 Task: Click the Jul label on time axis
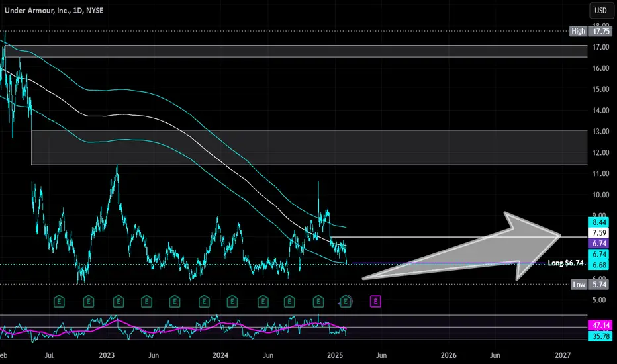coord(49,355)
